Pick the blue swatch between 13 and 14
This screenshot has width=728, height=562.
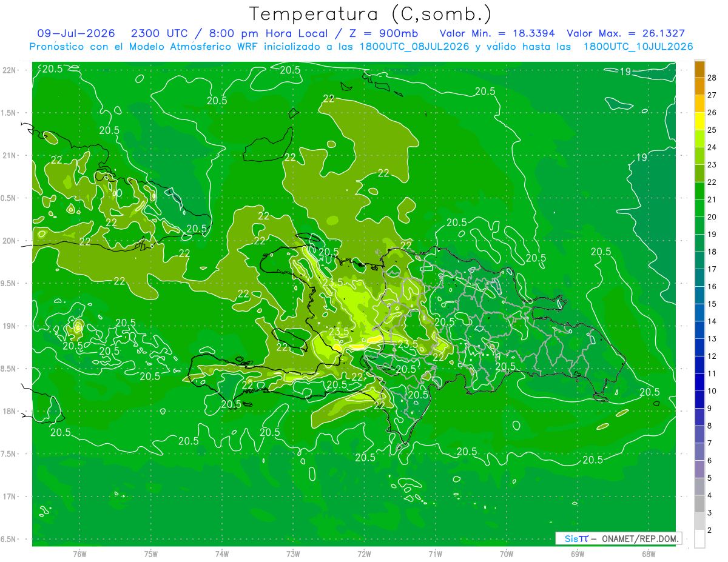tap(699, 330)
